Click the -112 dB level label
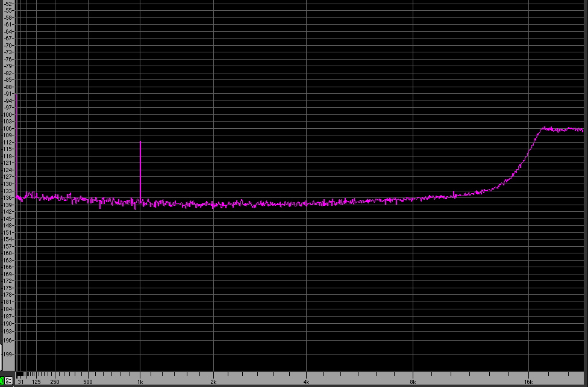Image resolution: width=588 pixels, height=387 pixels. (x=7, y=143)
